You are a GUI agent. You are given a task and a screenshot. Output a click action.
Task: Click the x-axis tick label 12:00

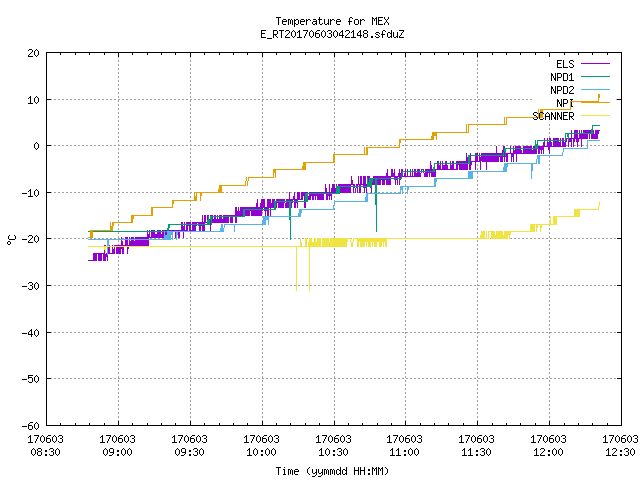[548, 452]
